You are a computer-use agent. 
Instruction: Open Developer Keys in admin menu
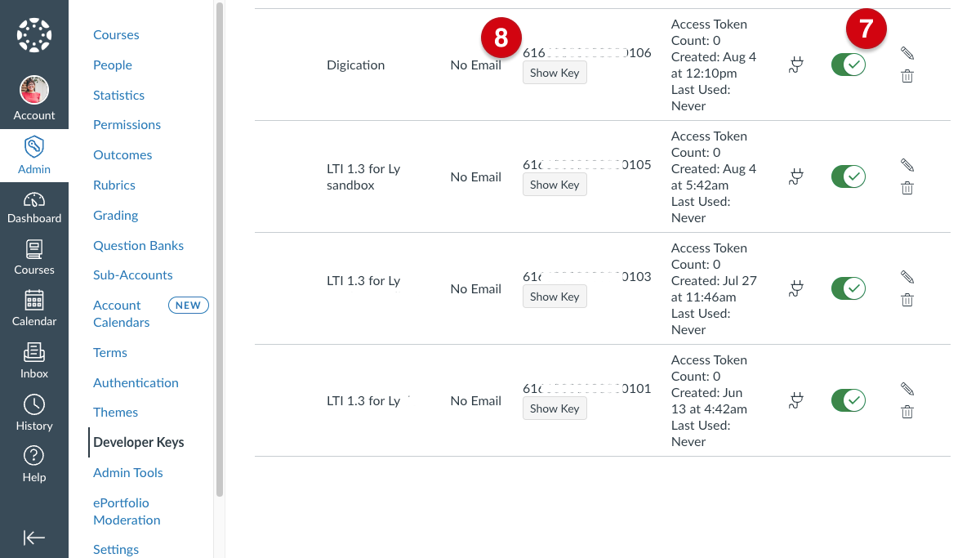139,442
